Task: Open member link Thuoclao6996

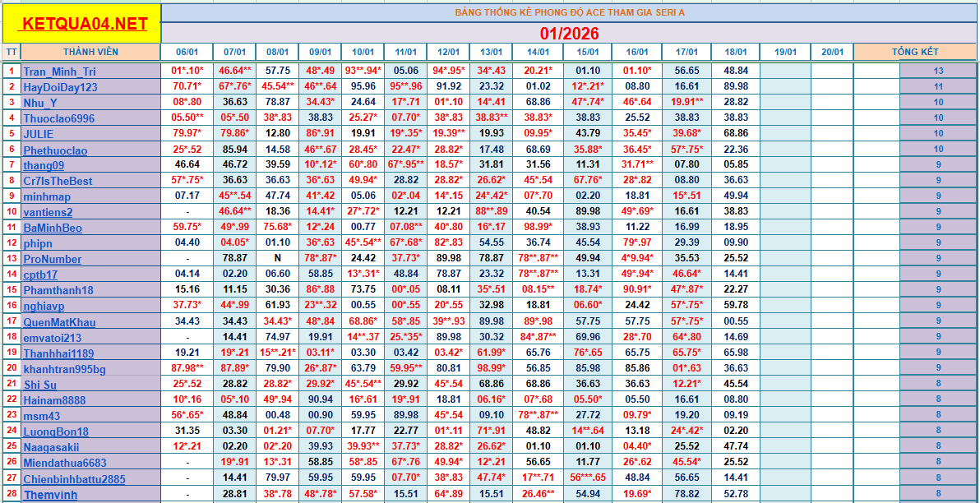Action: (x=58, y=118)
